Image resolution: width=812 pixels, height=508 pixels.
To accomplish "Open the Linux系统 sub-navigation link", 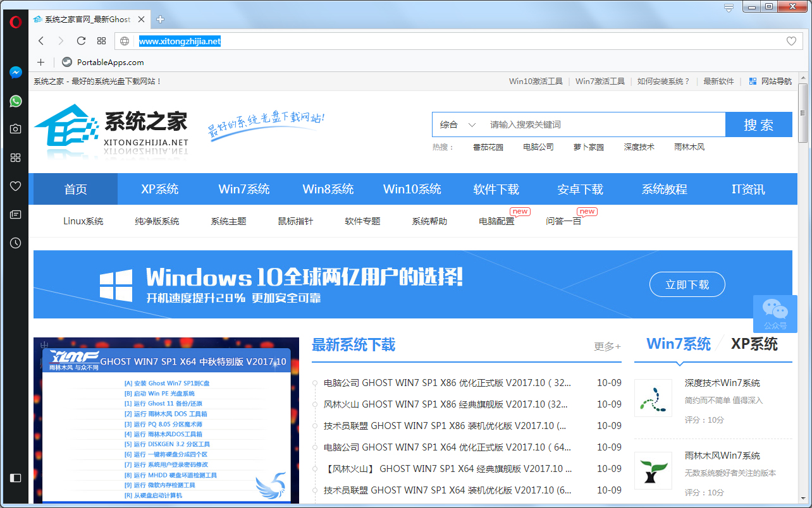I will coord(83,221).
